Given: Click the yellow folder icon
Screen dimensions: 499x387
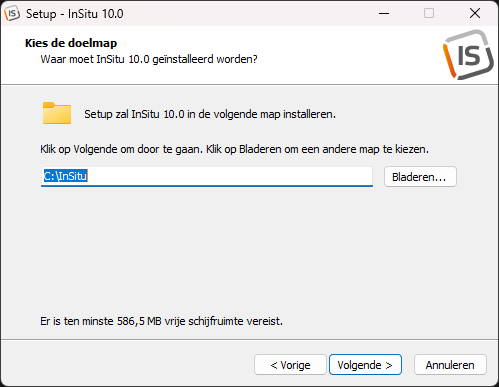Looking at the screenshot, I should tap(57, 113).
